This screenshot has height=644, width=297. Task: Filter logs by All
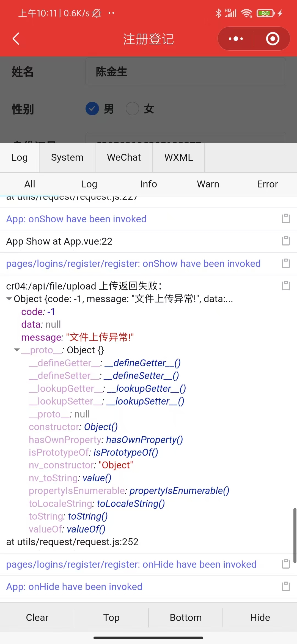[30, 184]
